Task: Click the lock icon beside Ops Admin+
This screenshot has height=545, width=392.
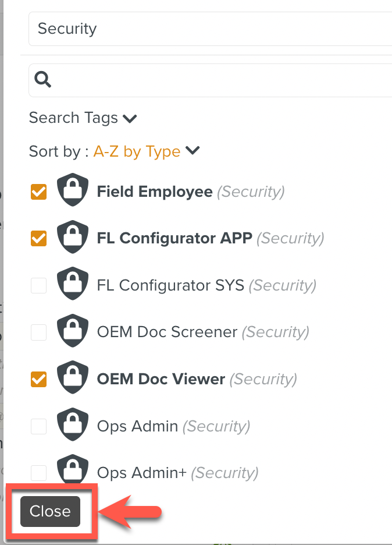Action: pyautogui.click(x=73, y=470)
